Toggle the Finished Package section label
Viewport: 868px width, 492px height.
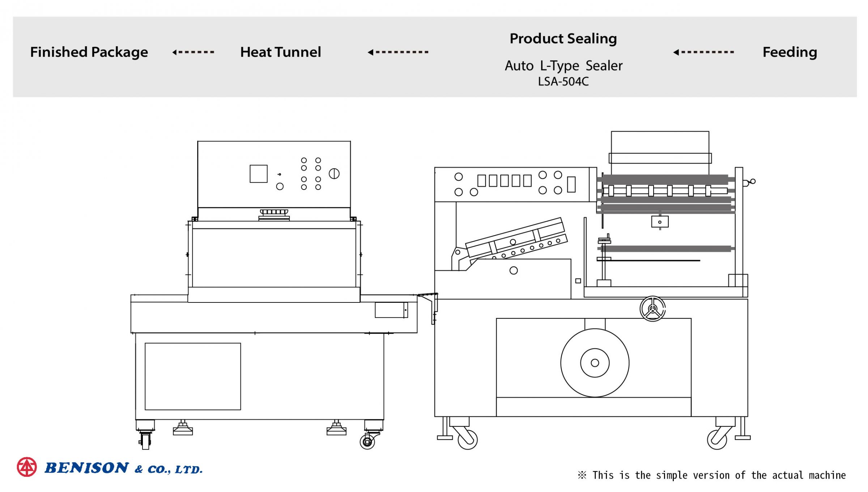point(84,52)
